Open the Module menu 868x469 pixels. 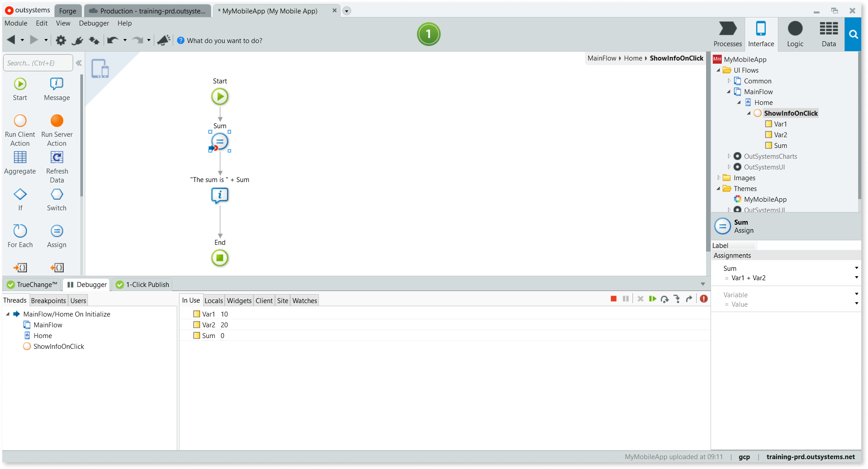click(16, 23)
